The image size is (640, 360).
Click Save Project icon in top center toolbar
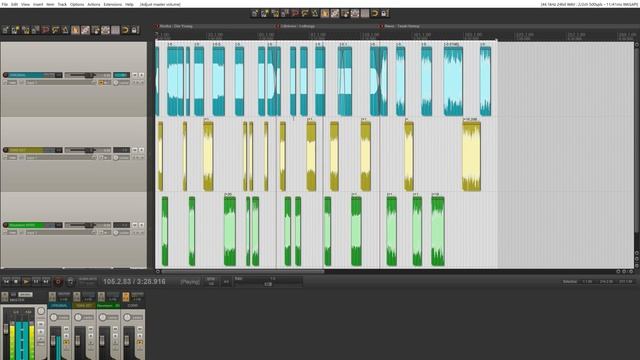click(275, 13)
